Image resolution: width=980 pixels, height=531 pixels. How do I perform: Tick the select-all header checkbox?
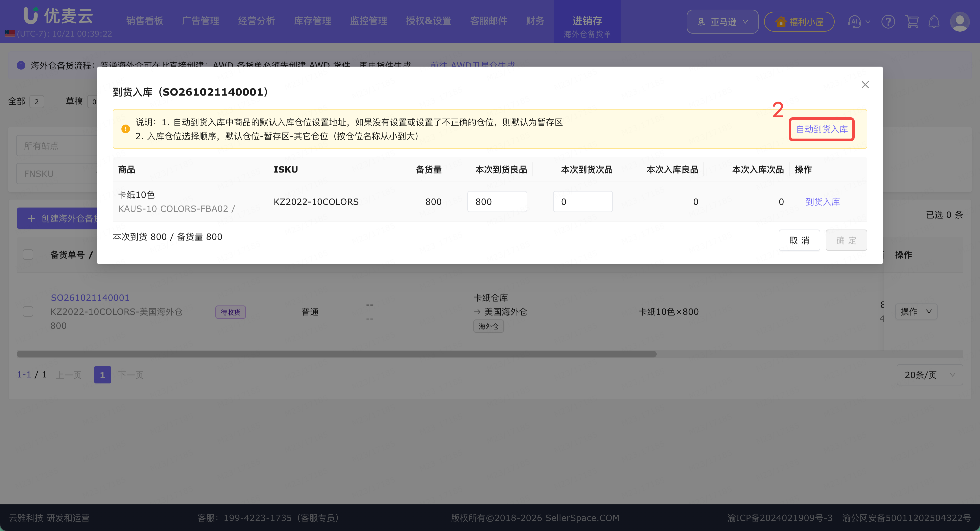(x=28, y=255)
